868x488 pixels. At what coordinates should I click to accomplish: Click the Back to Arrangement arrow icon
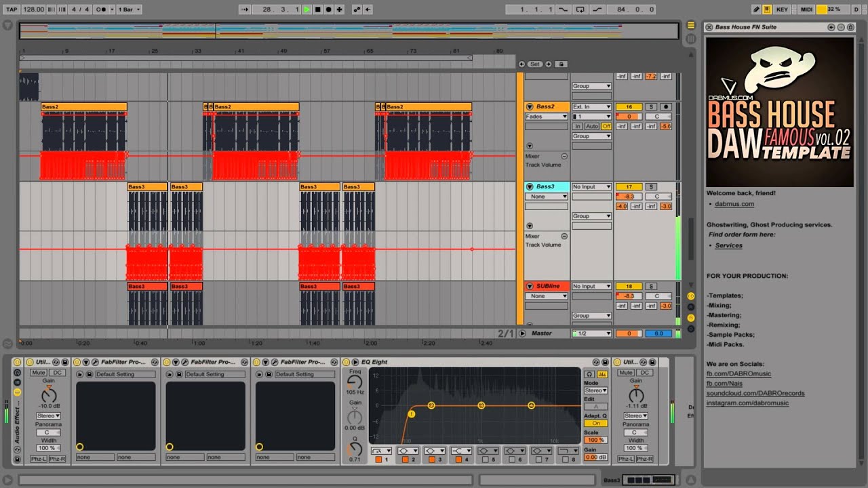(368, 9)
